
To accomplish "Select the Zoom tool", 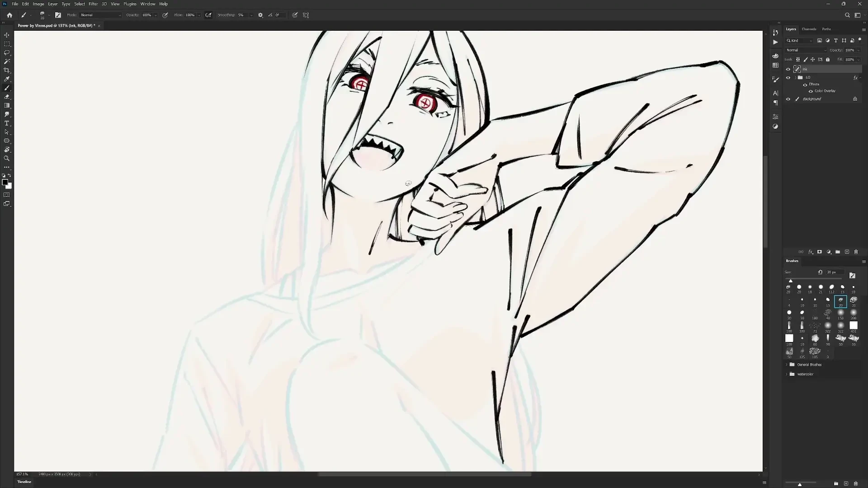I will click(x=7, y=159).
